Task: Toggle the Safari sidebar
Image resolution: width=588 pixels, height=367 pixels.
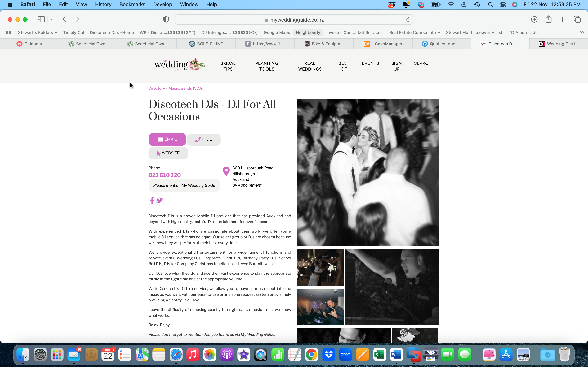Action: 41,19
